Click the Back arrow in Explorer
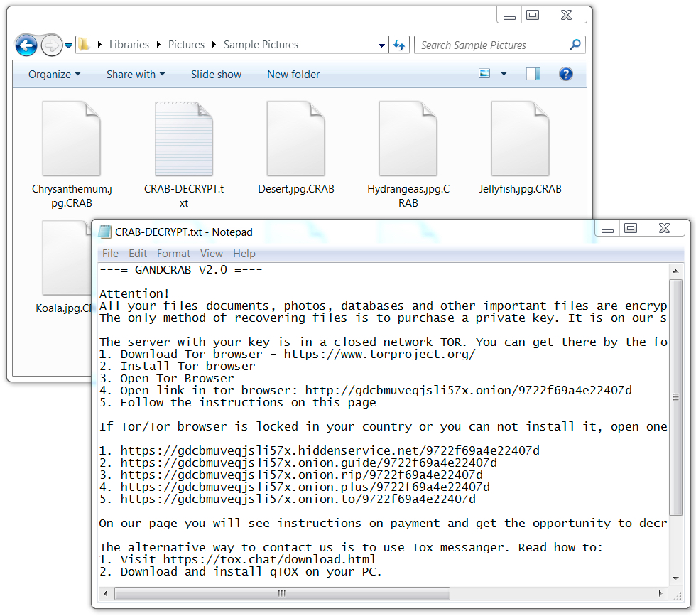 click(26, 45)
